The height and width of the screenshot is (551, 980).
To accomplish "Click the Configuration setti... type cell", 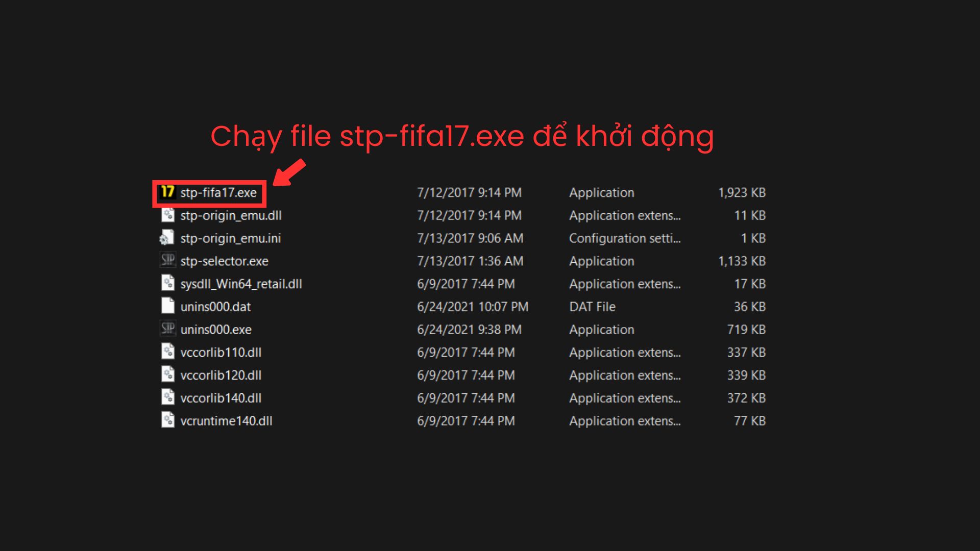I will point(625,238).
